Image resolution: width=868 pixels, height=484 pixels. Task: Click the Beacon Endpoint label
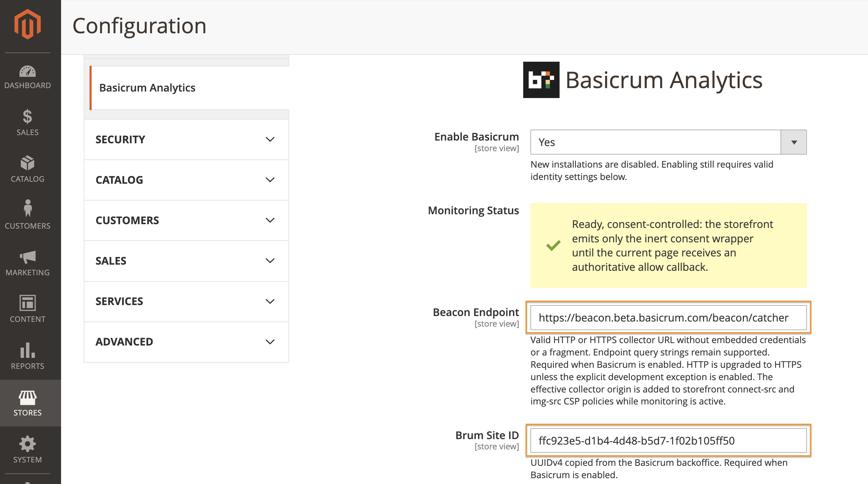pyautogui.click(x=476, y=312)
